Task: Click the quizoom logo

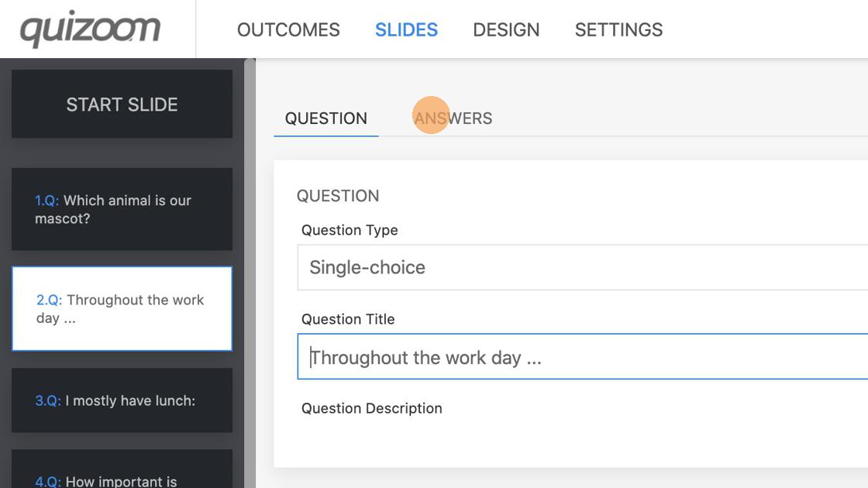Action: [x=90, y=30]
